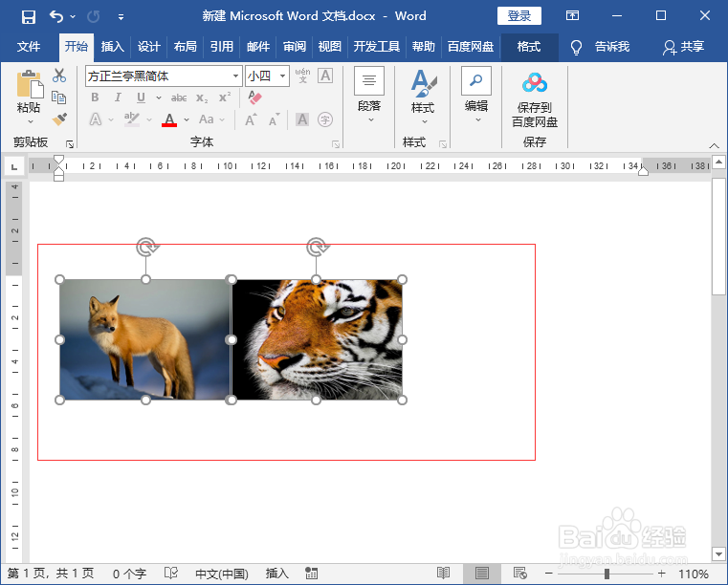Viewport: 728px width, 585px height.
Task: Switch to the 设计 tab
Action: 148,47
